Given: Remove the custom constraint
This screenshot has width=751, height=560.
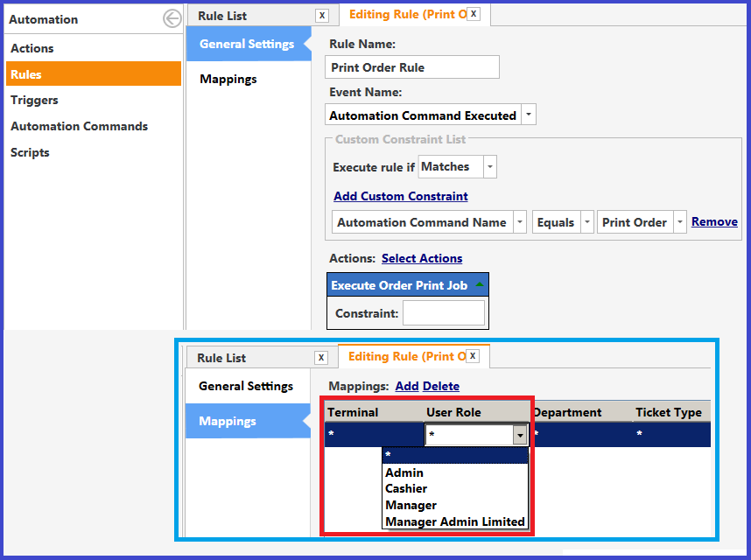Looking at the screenshot, I should pos(713,222).
